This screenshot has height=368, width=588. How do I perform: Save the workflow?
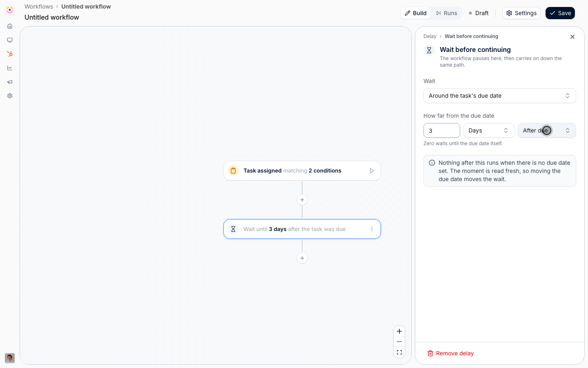tap(560, 13)
